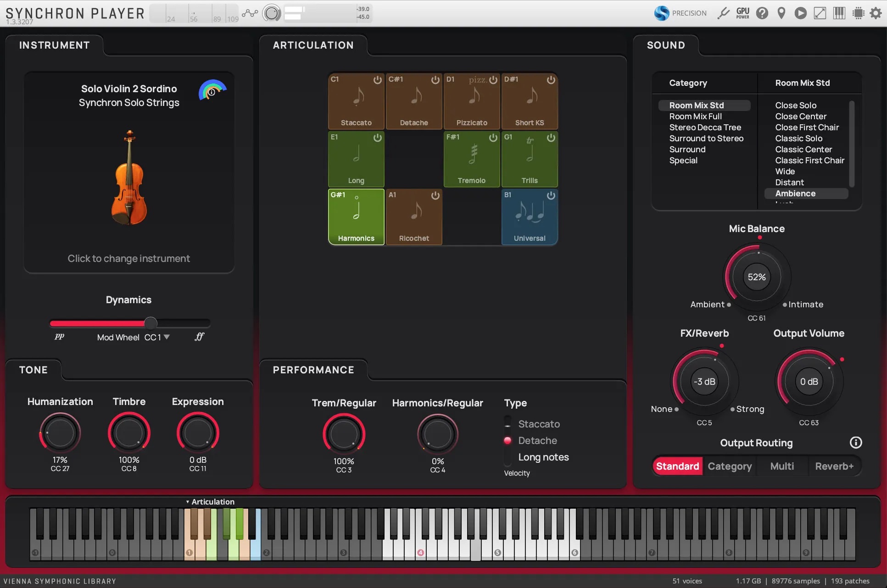Image resolution: width=887 pixels, height=588 pixels.
Task: Click the Output Volume knob
Action: [809, 382]
